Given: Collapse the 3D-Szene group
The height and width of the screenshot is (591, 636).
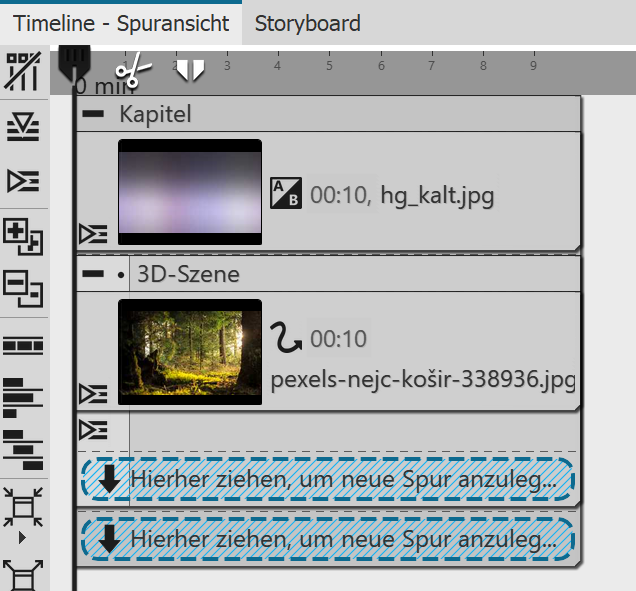Looking at the screenshot, I should click(x=93, y=274).
